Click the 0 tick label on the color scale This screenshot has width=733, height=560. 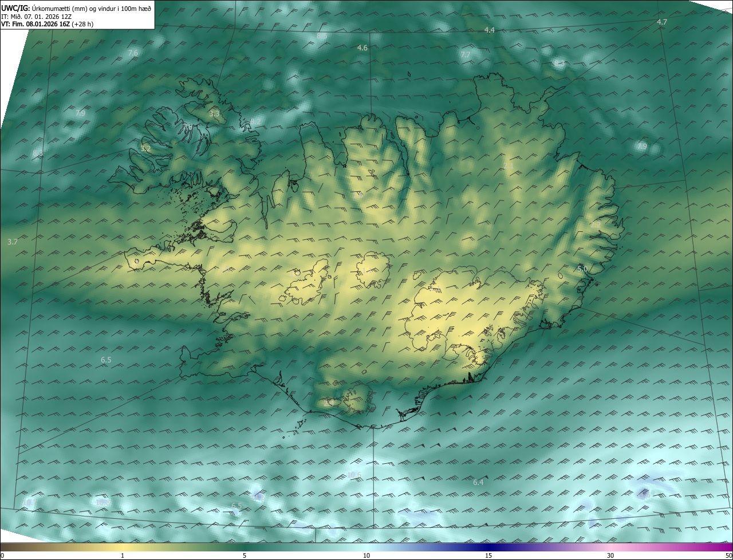click(2, 555)
